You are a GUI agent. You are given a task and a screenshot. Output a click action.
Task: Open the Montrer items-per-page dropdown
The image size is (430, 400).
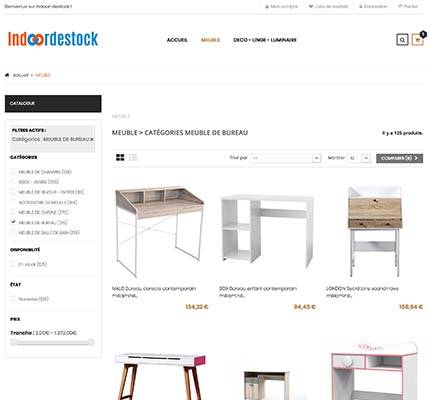pyautogui.click(x=359, y=158)
